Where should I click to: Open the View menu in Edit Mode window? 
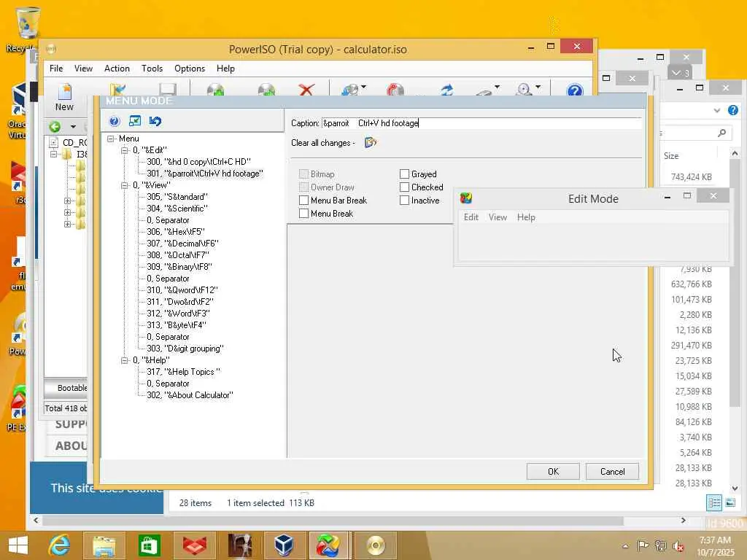[x=498, y=217]
